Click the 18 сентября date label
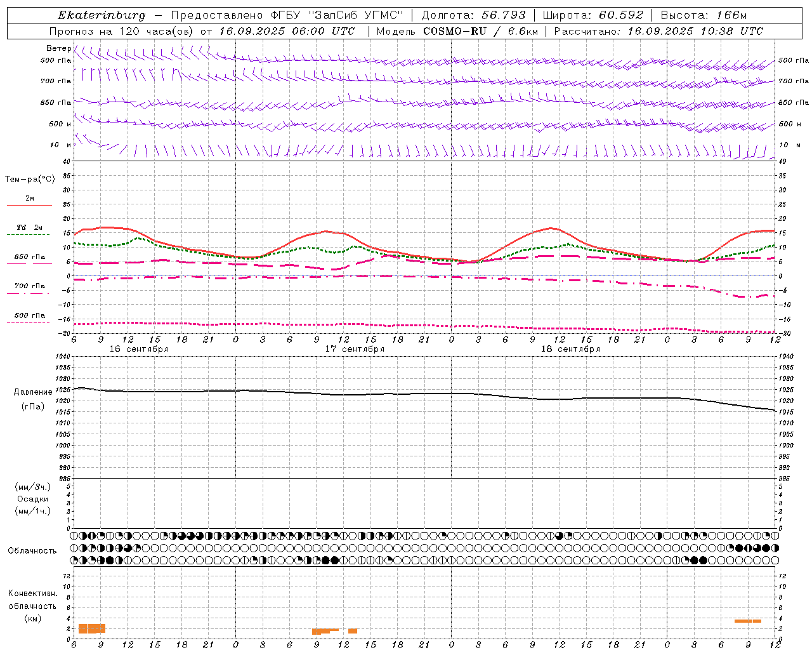The width and height of the screenshot is (812, 650). coord(570,349)
